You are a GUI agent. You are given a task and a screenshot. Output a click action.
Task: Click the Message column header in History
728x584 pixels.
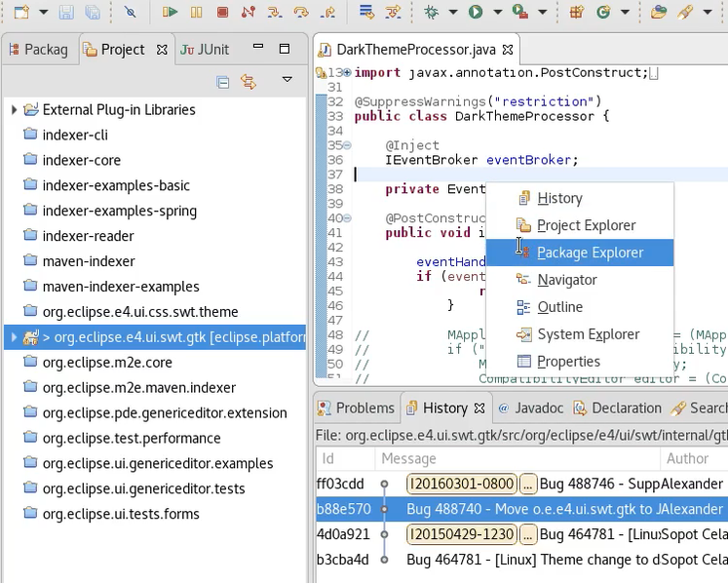(x=517, y=458)
